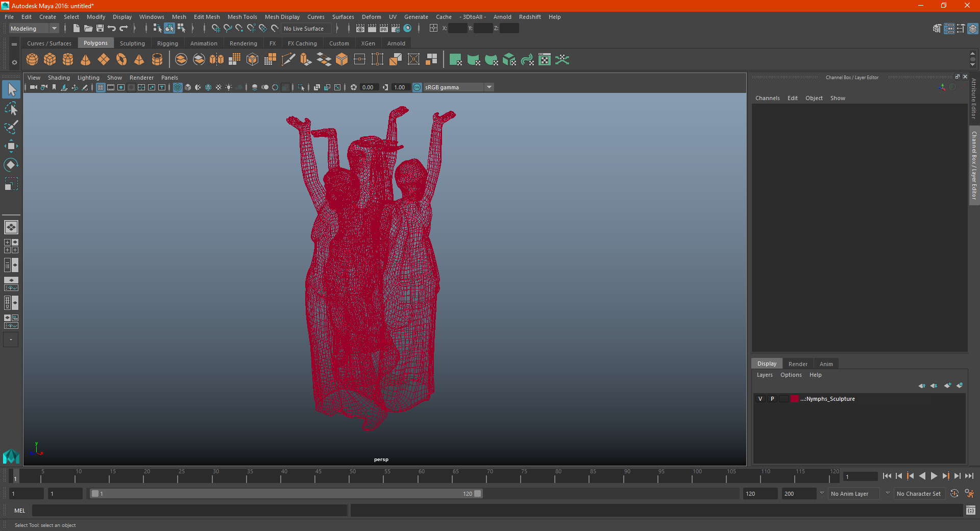Save the current scene
Viewport: 980px width, 531px height.
pos(100,29)
